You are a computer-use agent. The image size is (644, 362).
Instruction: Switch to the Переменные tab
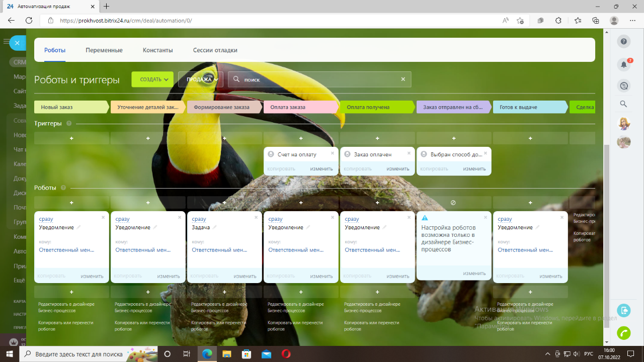(x=104, y=50)
